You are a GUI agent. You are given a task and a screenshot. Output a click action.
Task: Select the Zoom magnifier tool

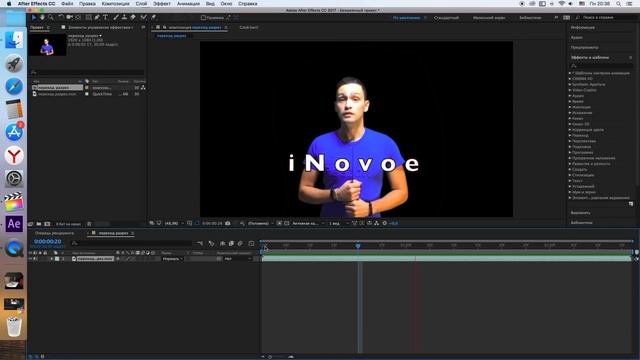pyautogui.click(x=51, y=17)
